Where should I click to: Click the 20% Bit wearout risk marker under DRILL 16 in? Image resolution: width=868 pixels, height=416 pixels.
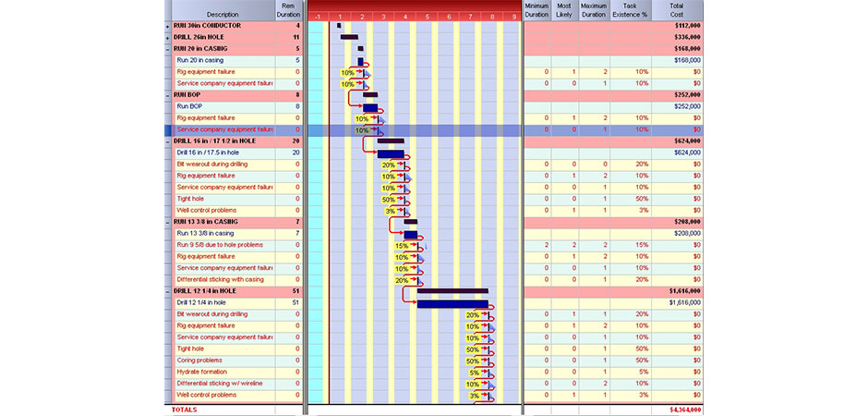388,165
